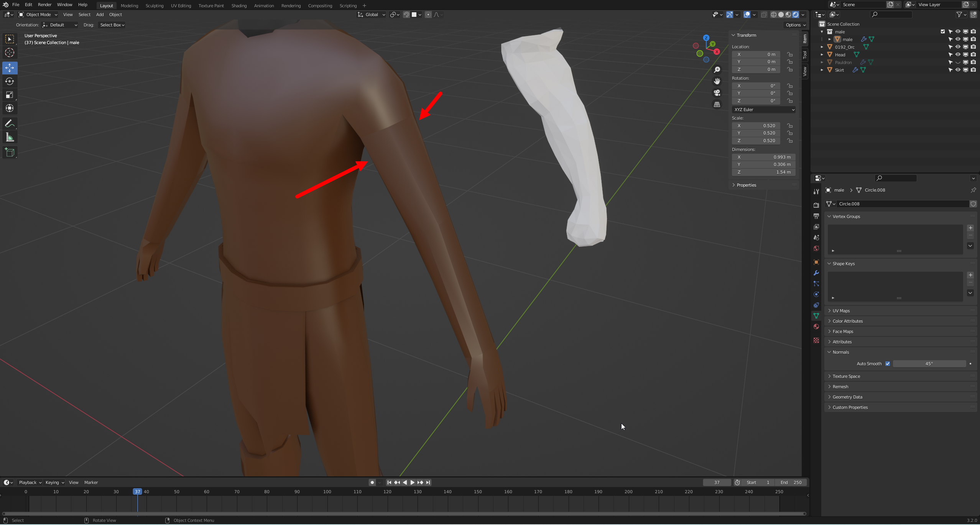Click the Options button in the viewport header
The width and height of the screenshot is (980, 525).
pyautogui.click(x=795, y=25)
